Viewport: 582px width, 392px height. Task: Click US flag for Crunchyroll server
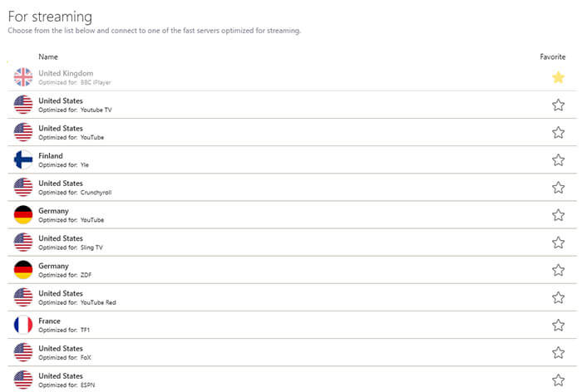[23, 187]
